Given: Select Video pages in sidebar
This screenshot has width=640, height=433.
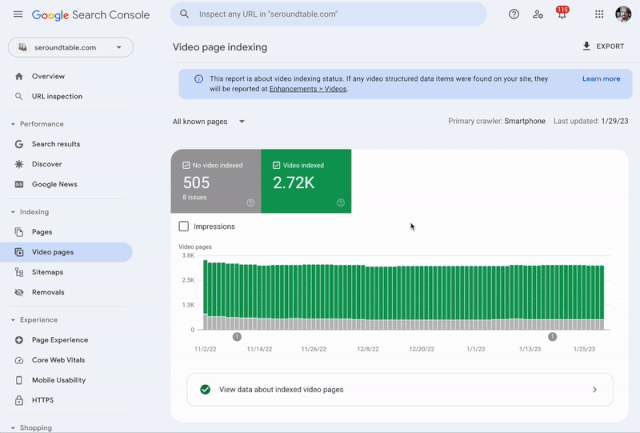Looking at the screenshot, I should coord(66,252).
